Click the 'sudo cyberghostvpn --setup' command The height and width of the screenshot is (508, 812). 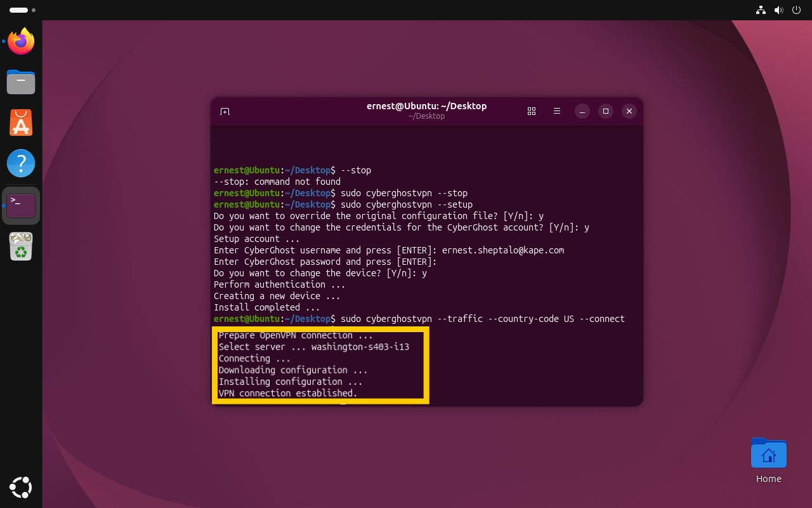[407, 204]
